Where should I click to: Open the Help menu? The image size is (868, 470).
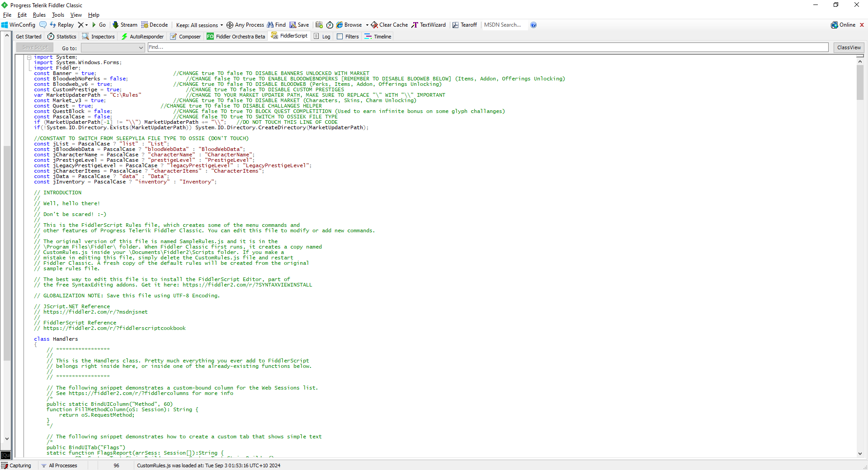[94, 15]
